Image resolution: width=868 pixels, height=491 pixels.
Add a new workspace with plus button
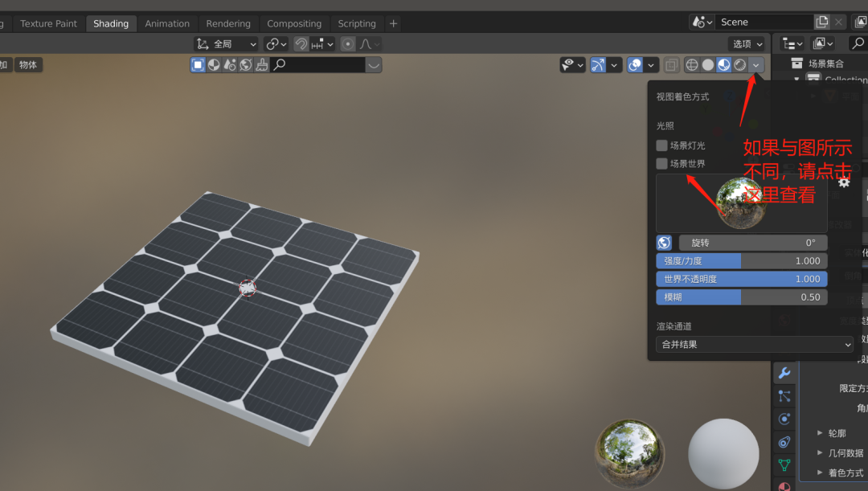click(394, 24)
